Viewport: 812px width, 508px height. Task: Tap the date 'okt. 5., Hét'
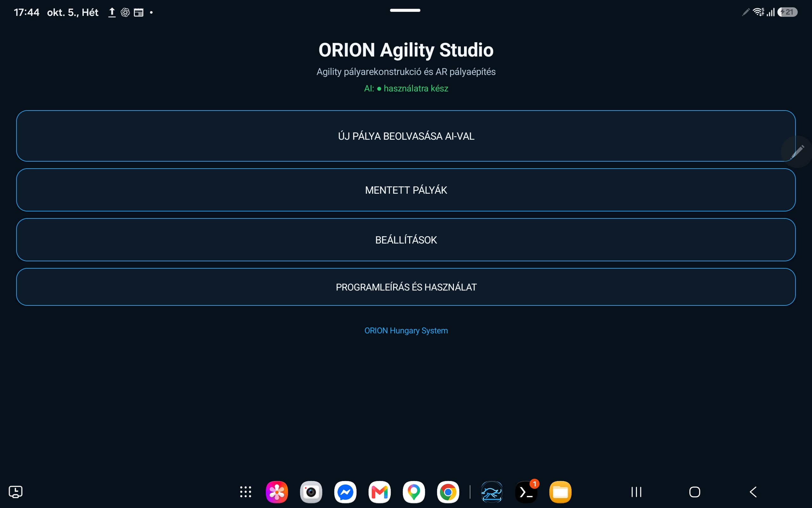(72, 12)
